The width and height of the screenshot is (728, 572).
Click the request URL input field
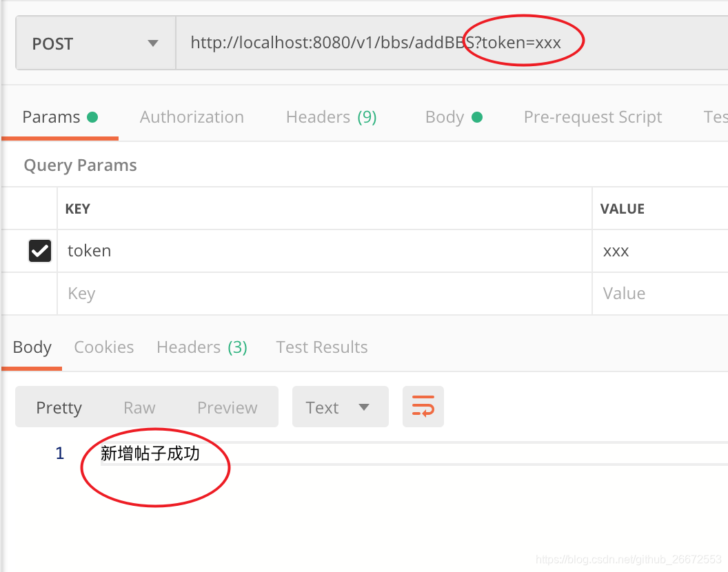pyautogui.click(x=452, y=43)
